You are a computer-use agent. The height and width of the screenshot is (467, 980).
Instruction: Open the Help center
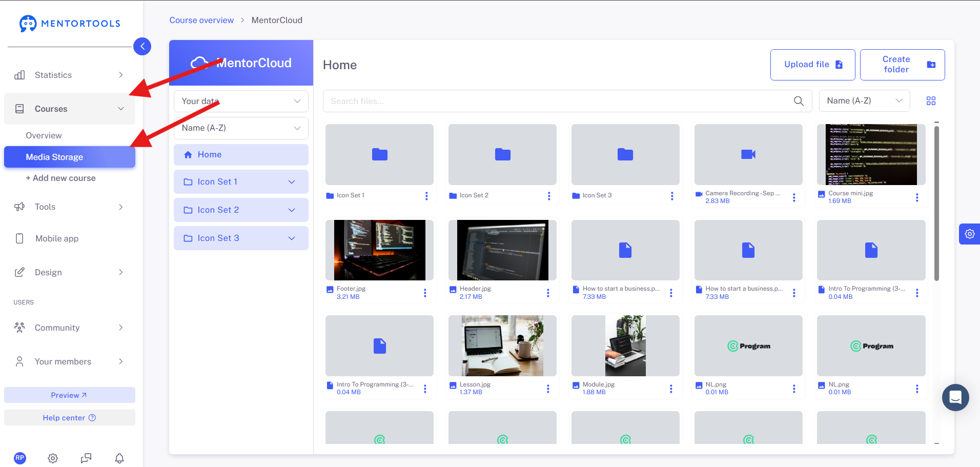pyautogui.click(x=70, y=417)
